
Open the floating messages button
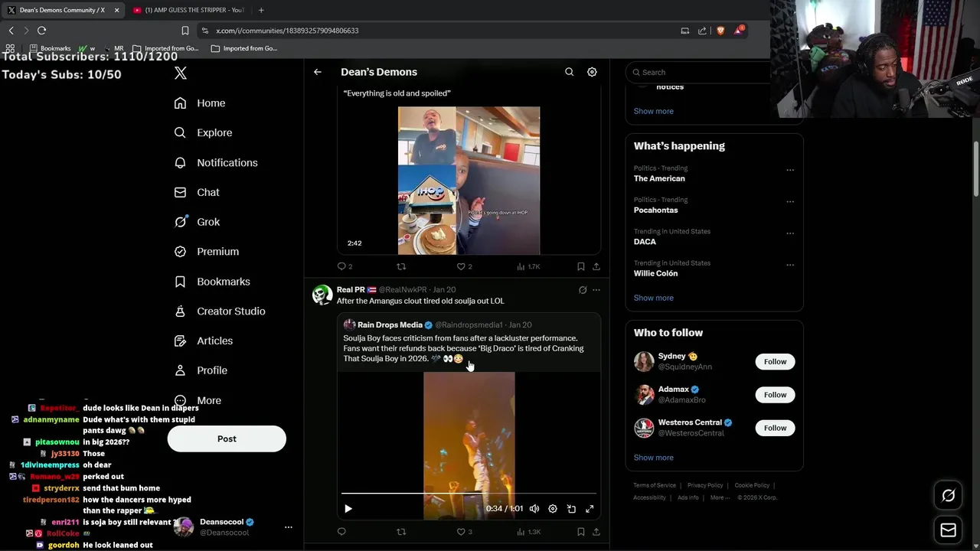pos(948,530)
